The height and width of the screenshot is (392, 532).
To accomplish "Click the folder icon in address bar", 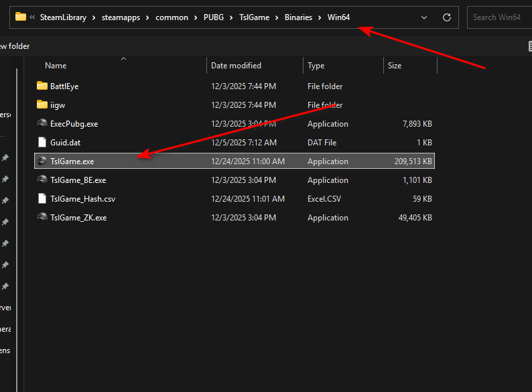I will (x=21, y=17).
